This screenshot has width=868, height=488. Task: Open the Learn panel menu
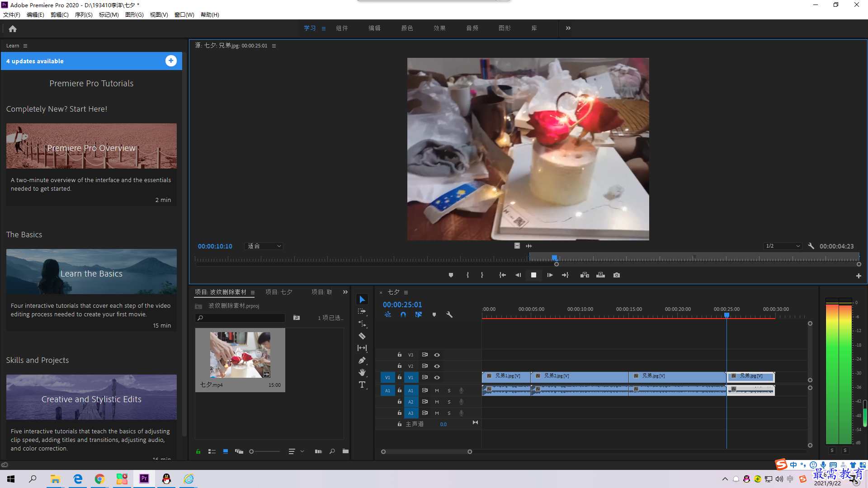pos(25,46)
